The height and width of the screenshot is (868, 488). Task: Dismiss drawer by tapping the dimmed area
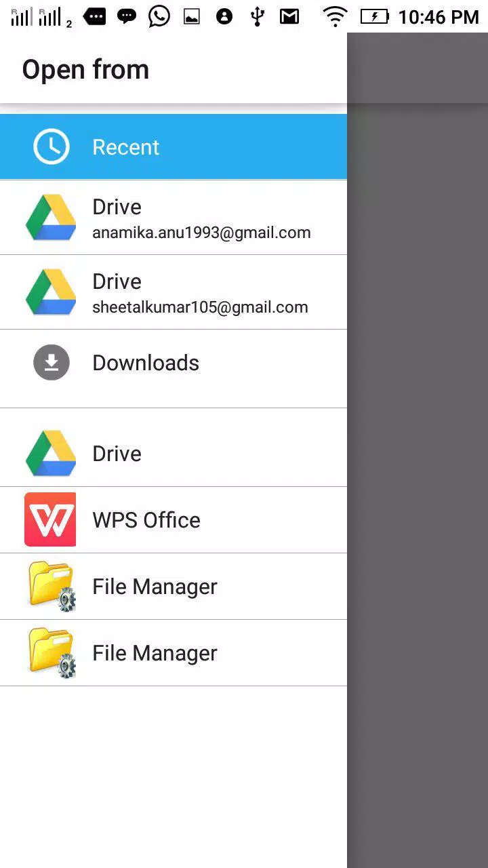(x=418, y=450)
